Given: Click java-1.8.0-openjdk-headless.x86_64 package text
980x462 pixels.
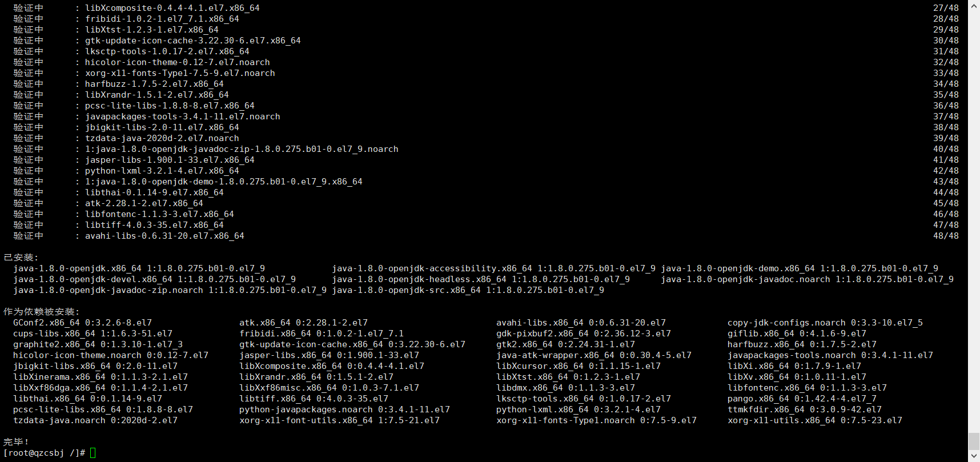Looking at the screenshot, I should point(419,279).
